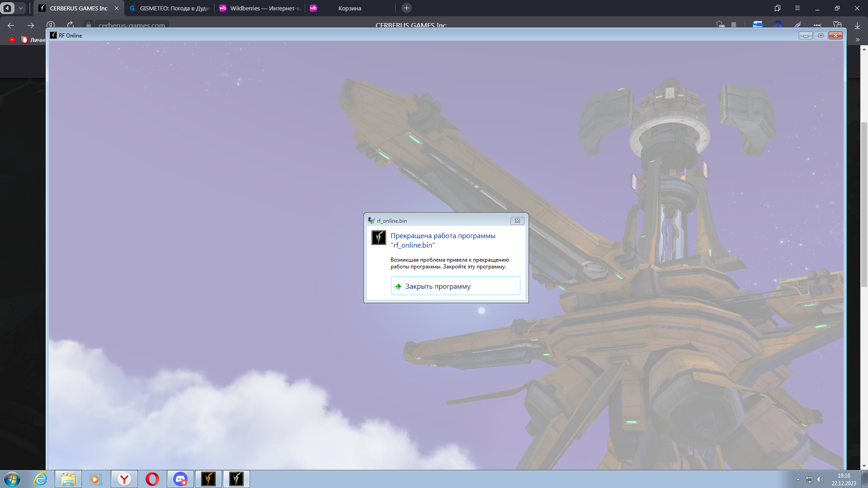The image size is (868, 488).
Task: Click the browser page vertical scrollbar thumb
Action: tap(864, 204)
